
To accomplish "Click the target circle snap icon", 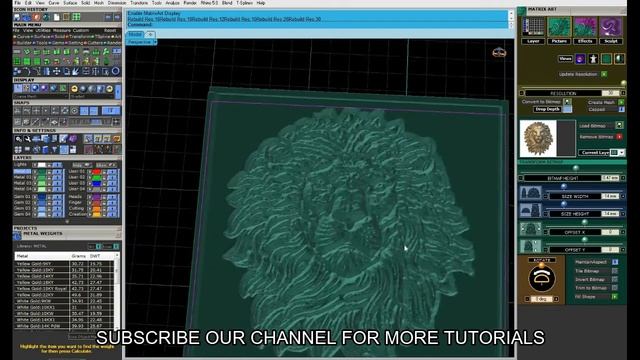I will (74, 111).
